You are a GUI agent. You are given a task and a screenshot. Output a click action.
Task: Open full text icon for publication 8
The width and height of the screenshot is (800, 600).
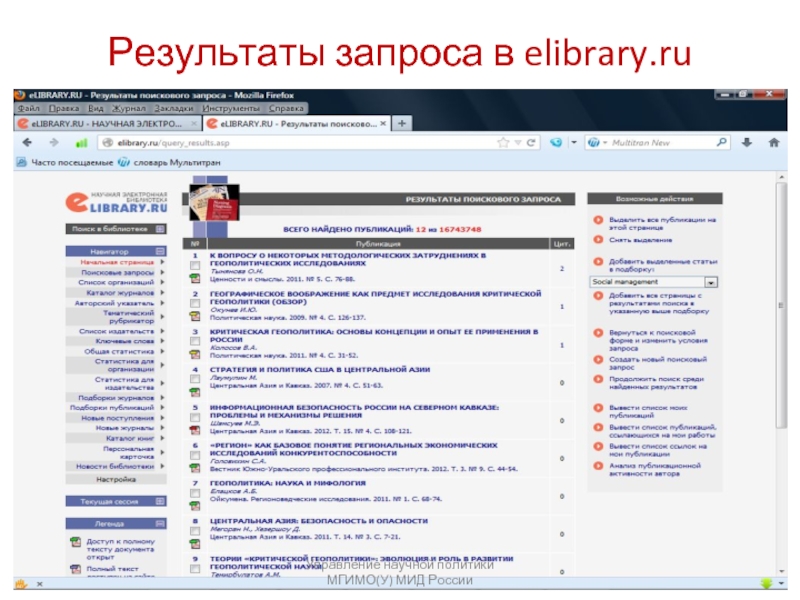pyautogui.click(x=195, y=544)
